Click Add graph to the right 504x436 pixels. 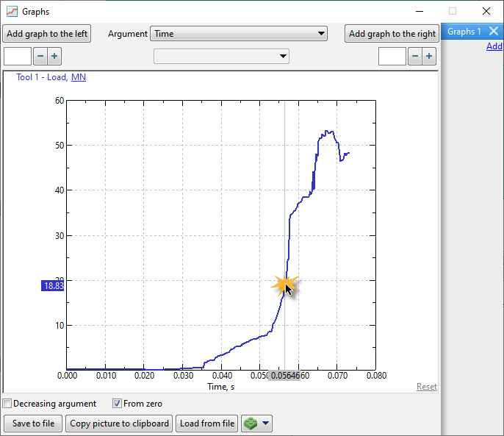coord(392,34)
